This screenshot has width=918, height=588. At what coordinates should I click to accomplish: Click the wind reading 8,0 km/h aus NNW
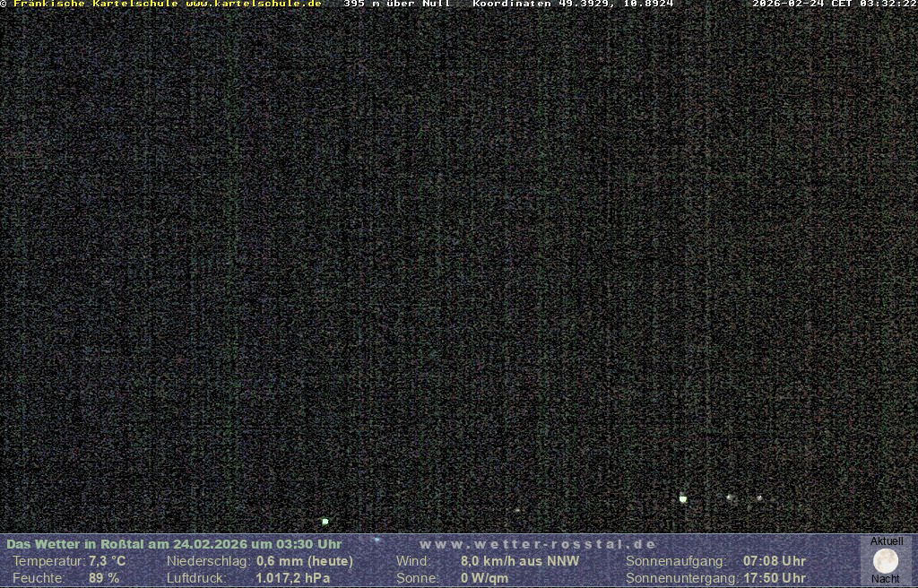[520, 561]
